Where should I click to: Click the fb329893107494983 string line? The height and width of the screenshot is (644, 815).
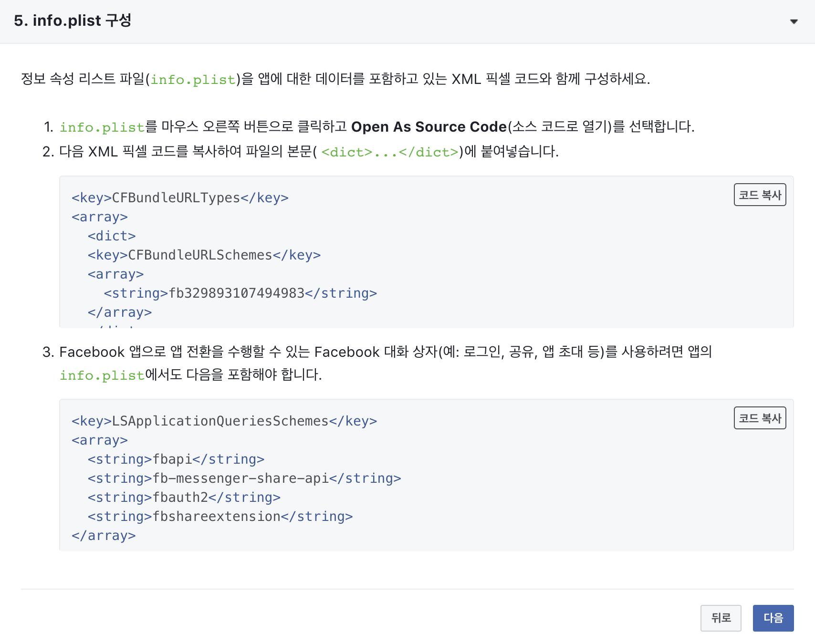coord(240,293)
